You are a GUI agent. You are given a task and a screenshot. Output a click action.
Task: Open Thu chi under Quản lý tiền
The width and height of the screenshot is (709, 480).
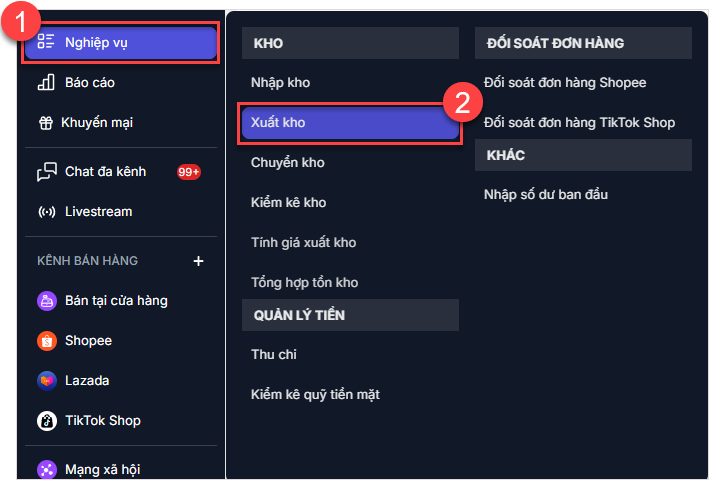274,354
